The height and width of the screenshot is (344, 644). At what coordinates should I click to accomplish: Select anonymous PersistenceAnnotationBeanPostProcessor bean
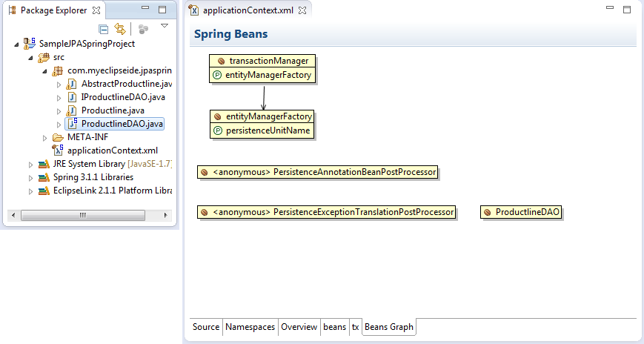317,172
